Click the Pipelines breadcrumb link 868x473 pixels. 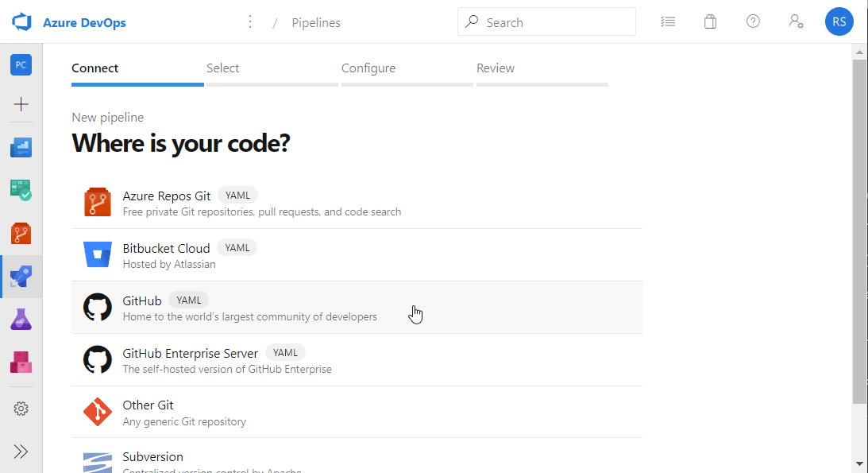point(316,23)
